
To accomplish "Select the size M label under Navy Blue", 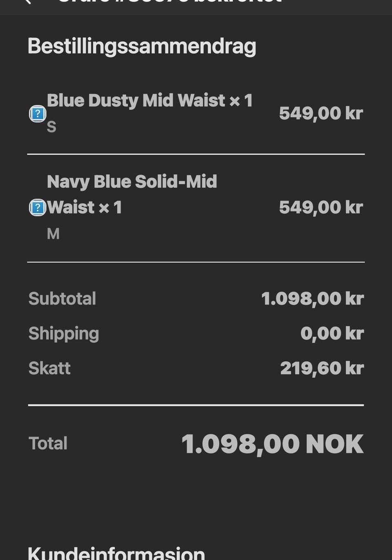I will click(x=53, y=234).
